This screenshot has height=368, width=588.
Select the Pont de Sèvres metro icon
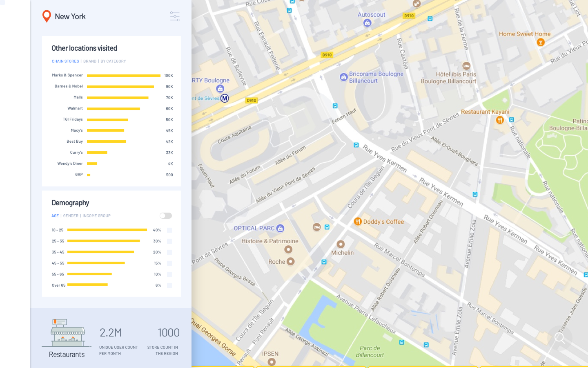[225, 98]
